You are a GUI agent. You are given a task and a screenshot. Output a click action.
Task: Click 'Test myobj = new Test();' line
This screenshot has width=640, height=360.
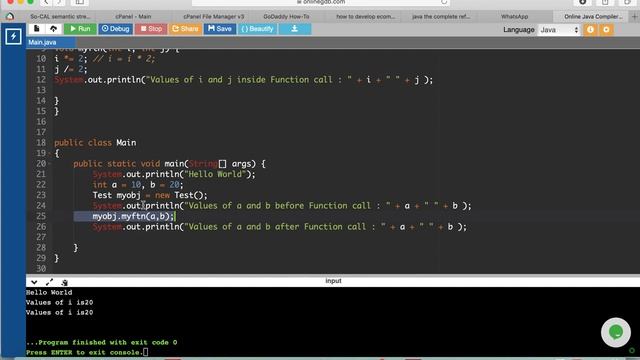(x=150, y=195)
